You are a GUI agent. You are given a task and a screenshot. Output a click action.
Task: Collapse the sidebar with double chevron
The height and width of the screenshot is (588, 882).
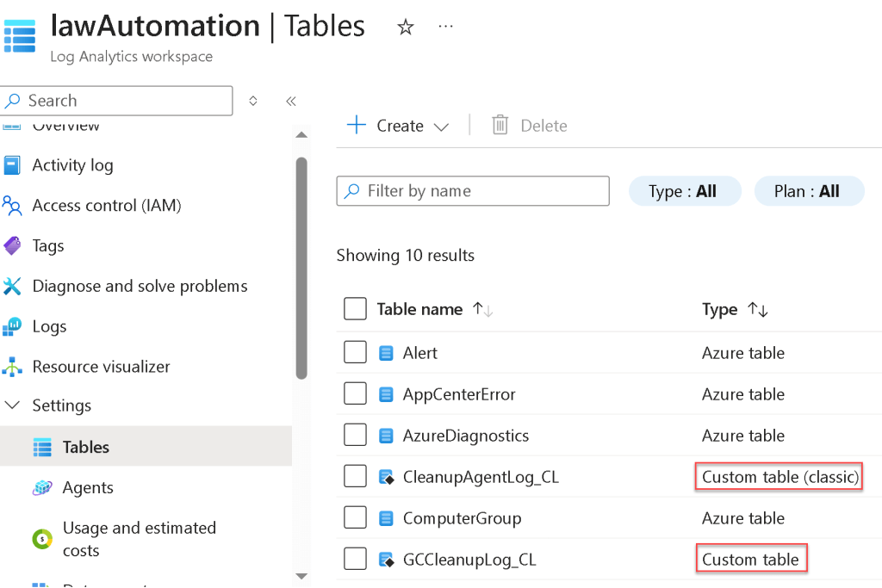[291, 101]
